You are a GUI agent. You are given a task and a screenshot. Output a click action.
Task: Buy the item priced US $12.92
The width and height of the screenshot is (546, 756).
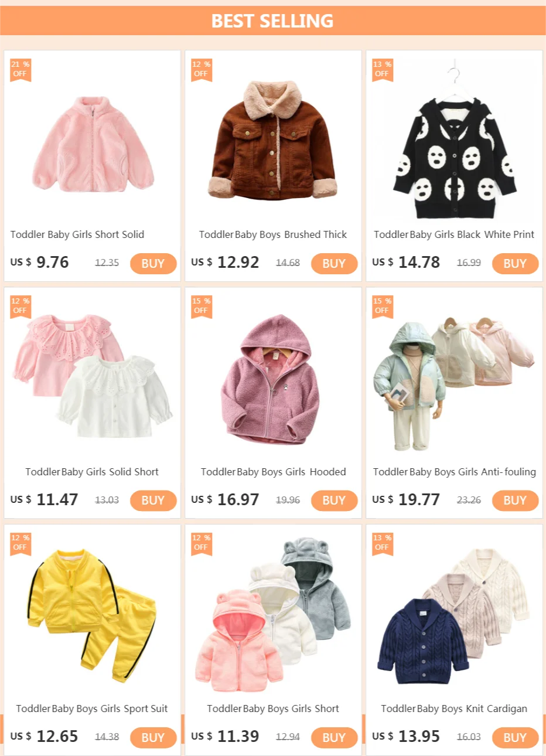(x=334, y=264)
